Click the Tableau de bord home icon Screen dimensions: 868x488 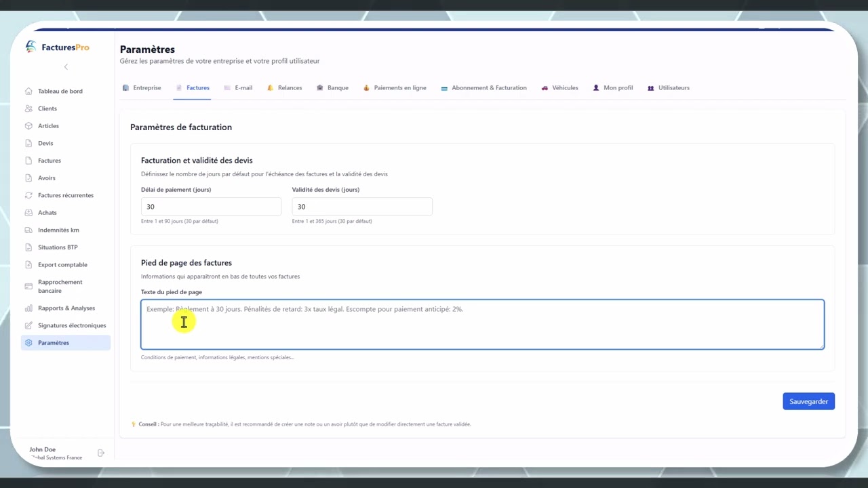point(28,91)
